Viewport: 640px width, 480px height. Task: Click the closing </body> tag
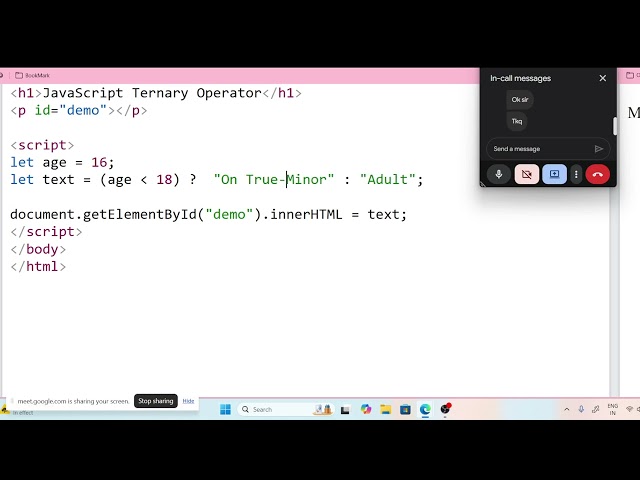(38, 249)
